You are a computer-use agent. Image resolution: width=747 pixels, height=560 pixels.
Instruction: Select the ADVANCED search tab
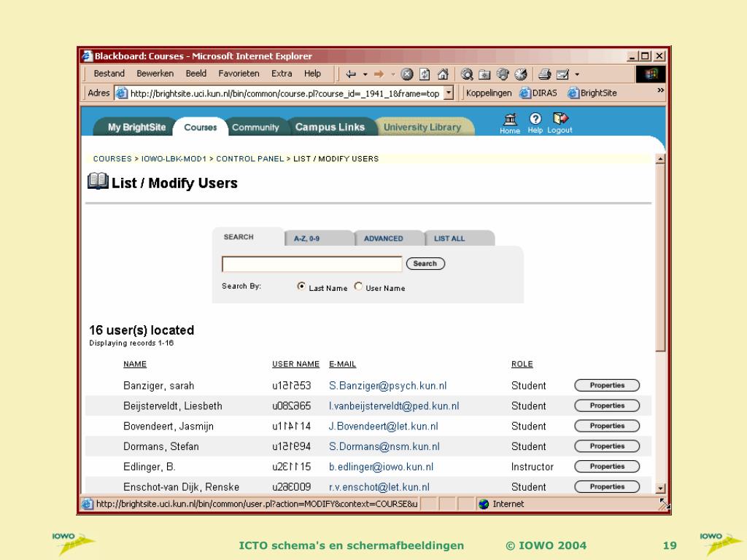pyautogui.click(x=388, y=238)
